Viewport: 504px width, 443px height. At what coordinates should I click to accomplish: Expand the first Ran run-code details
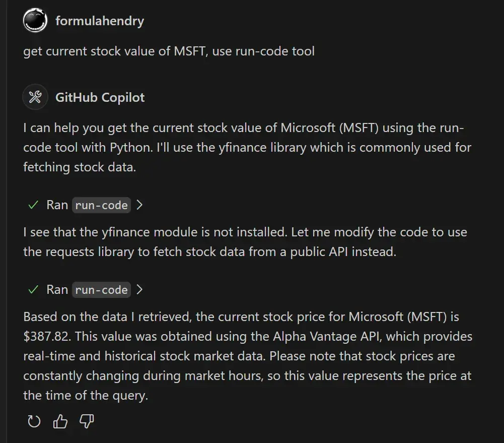tap(139, 205)
